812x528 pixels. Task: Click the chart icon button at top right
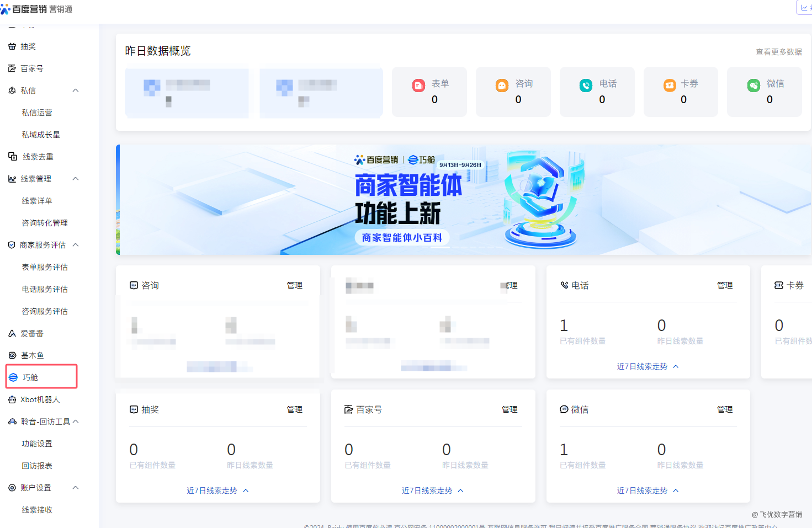(804, 7)
